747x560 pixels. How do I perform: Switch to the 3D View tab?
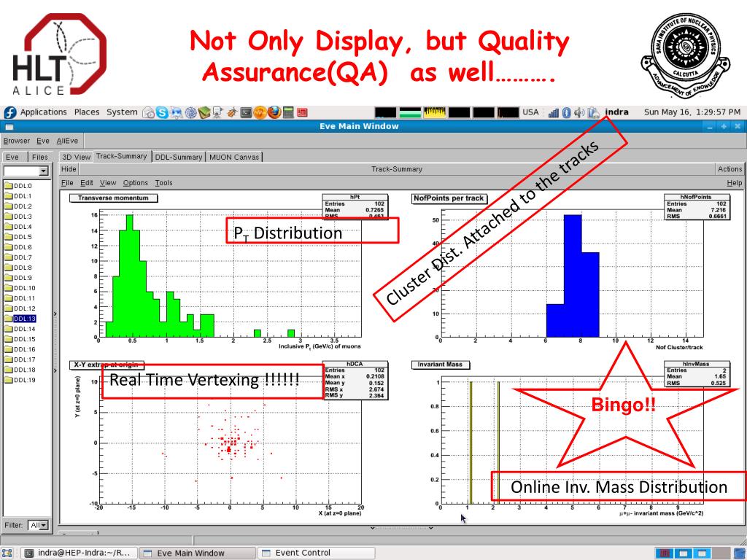click(x=76, y=157)
